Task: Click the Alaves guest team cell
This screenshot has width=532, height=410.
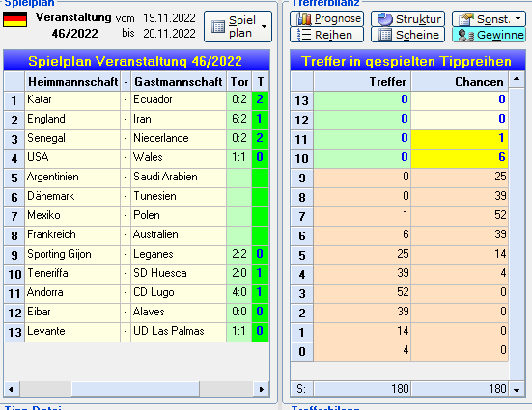Action: pyautogui.click(x=179, y=313)
